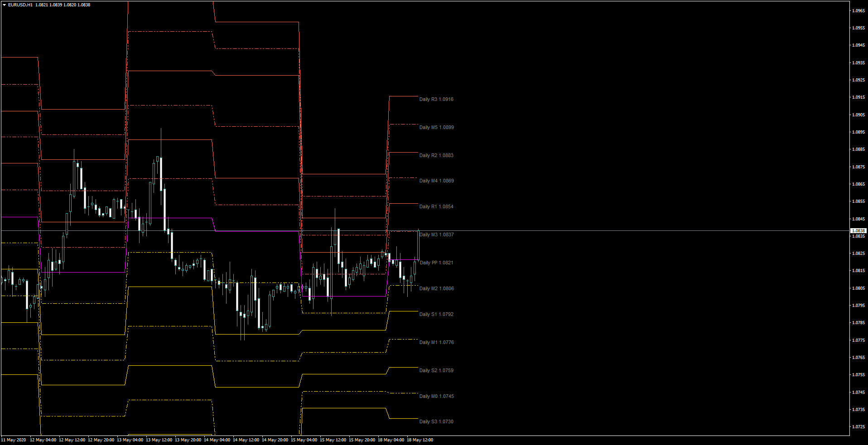868x445 pixels.
Task: Click the Daily M2 1.0806 pivot label
Action: [436, 288]
